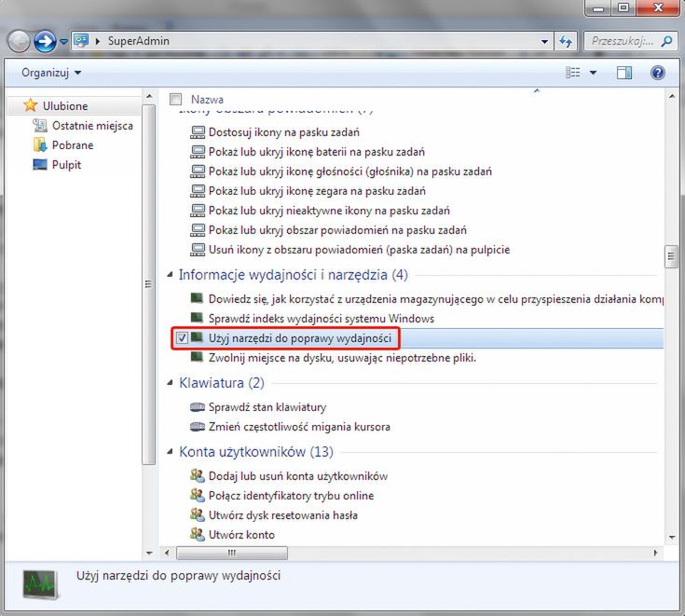Click the navigation pane scroll-up arrow
685x616 pixels.
pyautogui.click(x=149, y=96)
